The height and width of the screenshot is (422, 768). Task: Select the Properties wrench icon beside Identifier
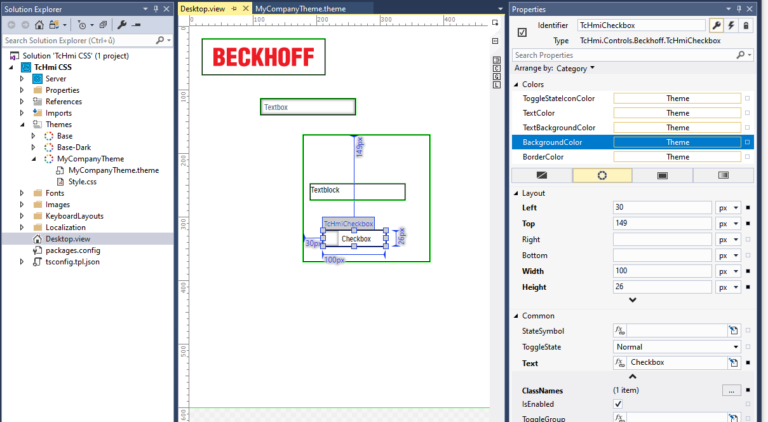(x=717, y=25)
